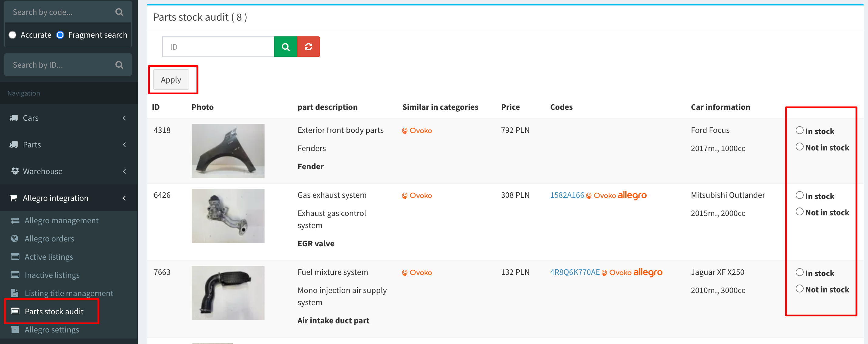The width and height of the screenshot is (868, 344).
Task: Open code link 4R8Q6K770AE
Action: (x=575, y=272)
